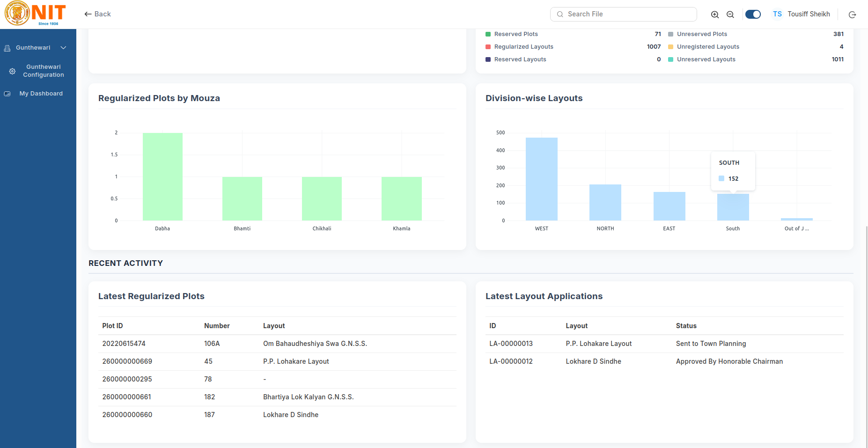Collapse the Gunthewari menu chevron

(x=63, y=48)
